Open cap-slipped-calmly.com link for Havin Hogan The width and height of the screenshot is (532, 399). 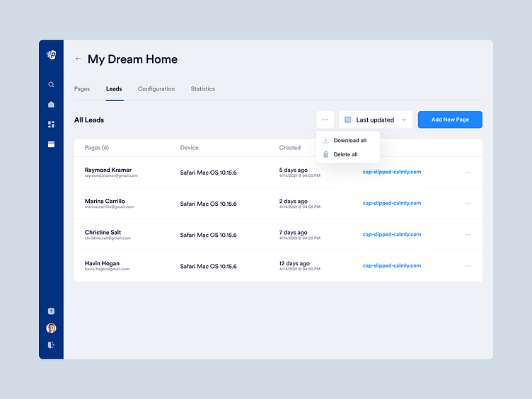[x=392, y=266]
